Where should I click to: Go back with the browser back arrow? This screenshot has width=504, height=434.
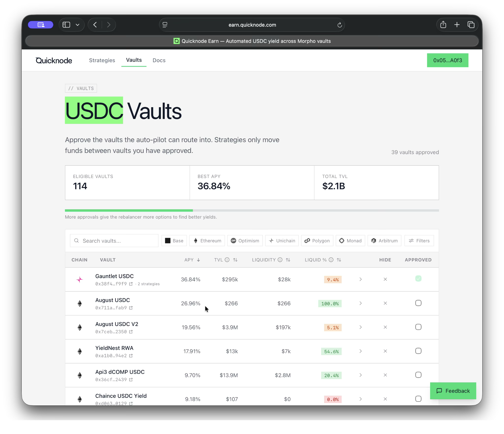point(95,25)
